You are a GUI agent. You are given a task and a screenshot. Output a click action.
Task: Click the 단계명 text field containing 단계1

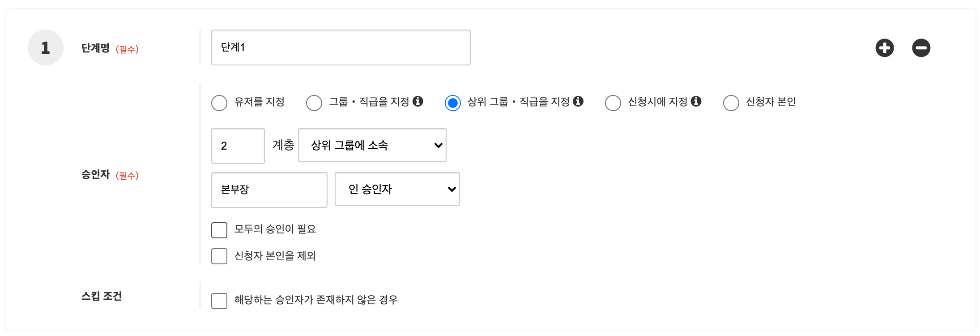coord(341,47)
